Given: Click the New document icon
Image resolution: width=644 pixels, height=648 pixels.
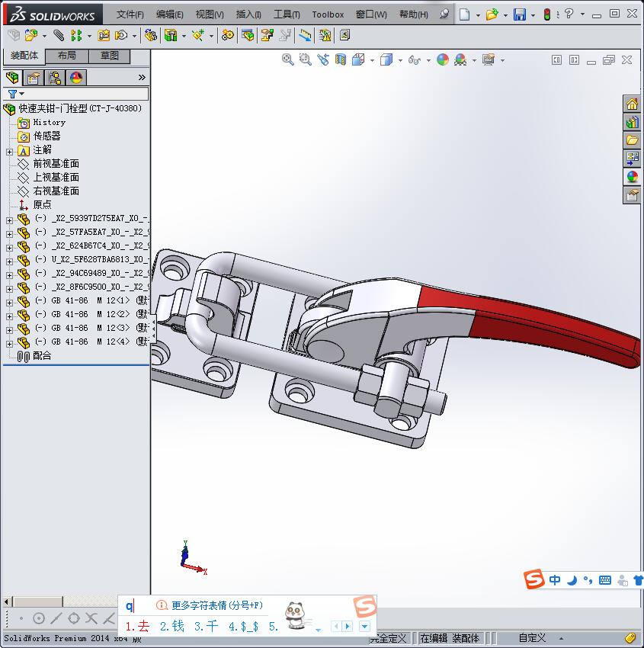Looking at the screenshot, I should pos(464,14).
